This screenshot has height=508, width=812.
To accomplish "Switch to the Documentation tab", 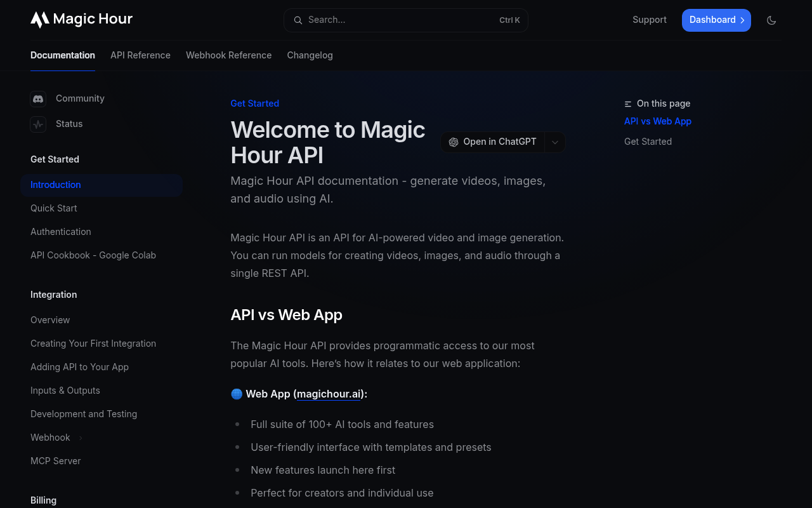I will [x=63, y=55].
